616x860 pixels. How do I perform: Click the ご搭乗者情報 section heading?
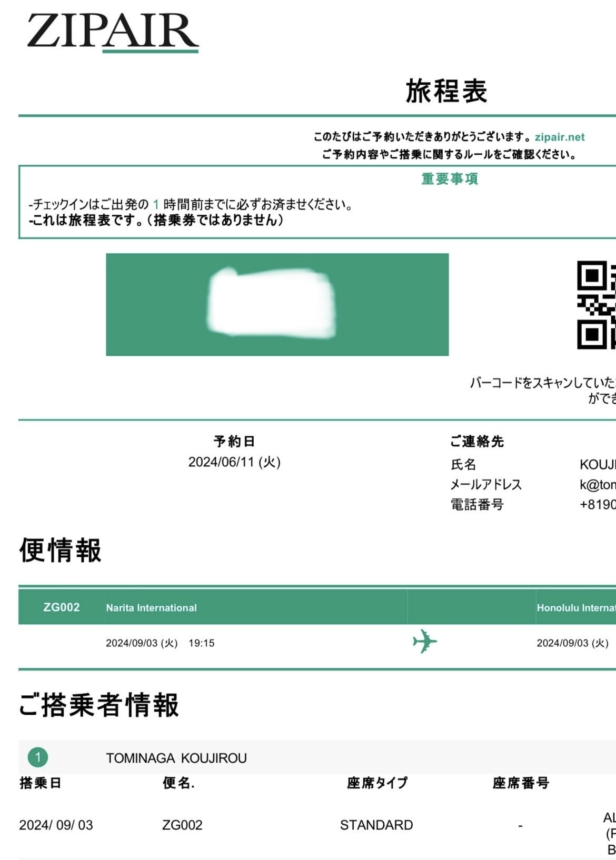pyautogui.click(x=99, y=705)
